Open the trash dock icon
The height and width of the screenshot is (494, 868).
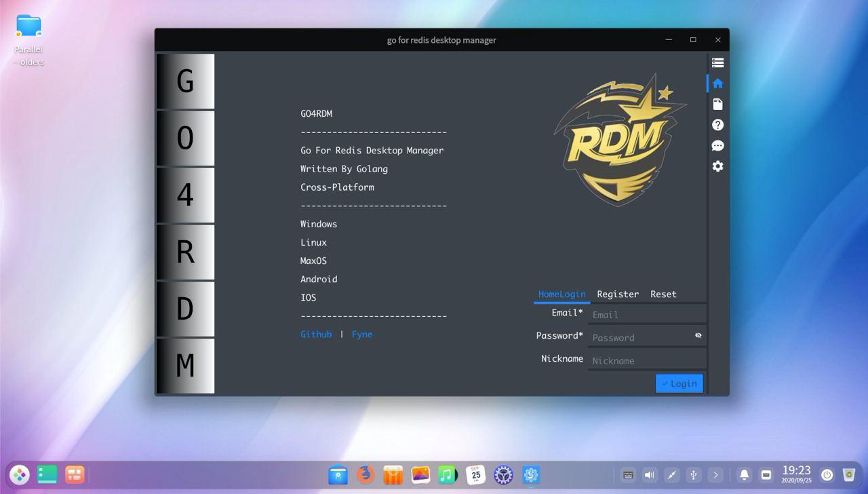point(849,475)
